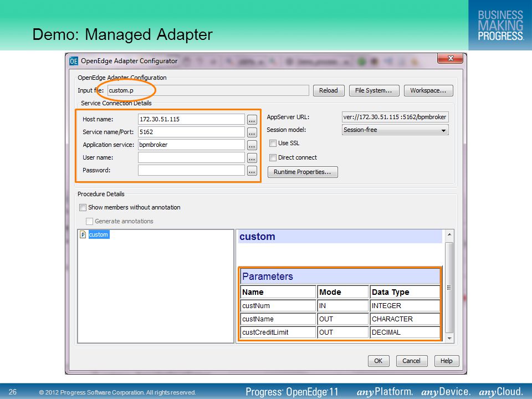Screen dimensions: 532x399
Task: Open browse button next to Application service
Action: coord(252,146)
